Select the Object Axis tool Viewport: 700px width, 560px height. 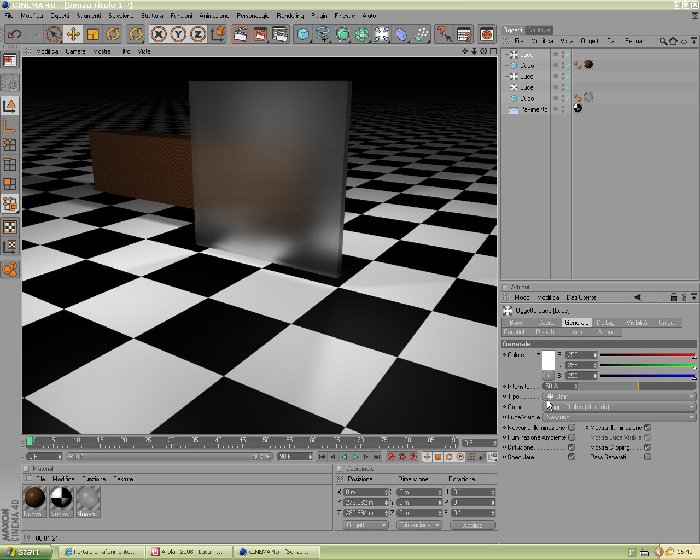click(10, 125)
